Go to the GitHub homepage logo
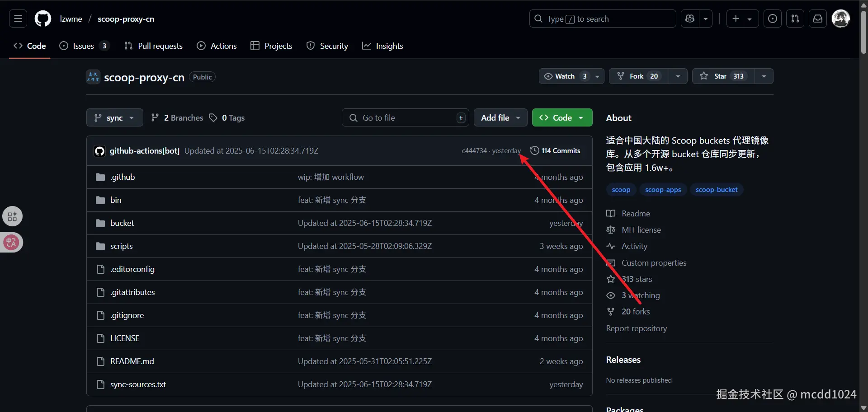 [x=43, y=19]
